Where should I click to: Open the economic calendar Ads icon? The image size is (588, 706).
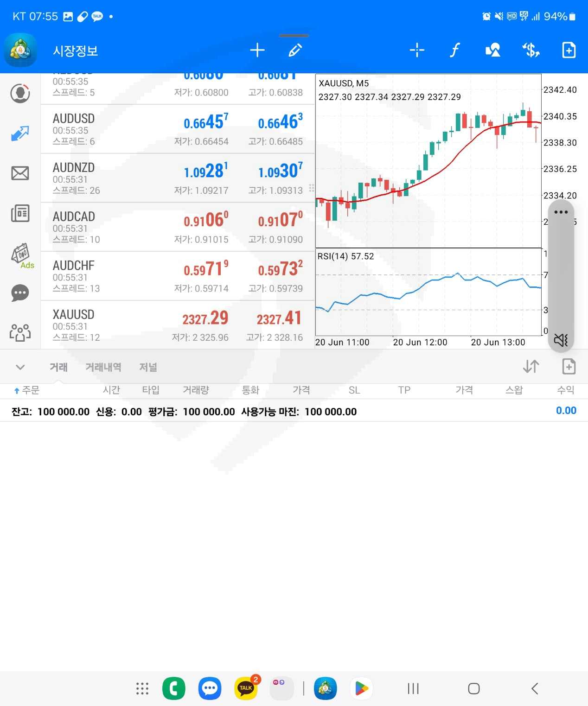[x=21, y=254]
